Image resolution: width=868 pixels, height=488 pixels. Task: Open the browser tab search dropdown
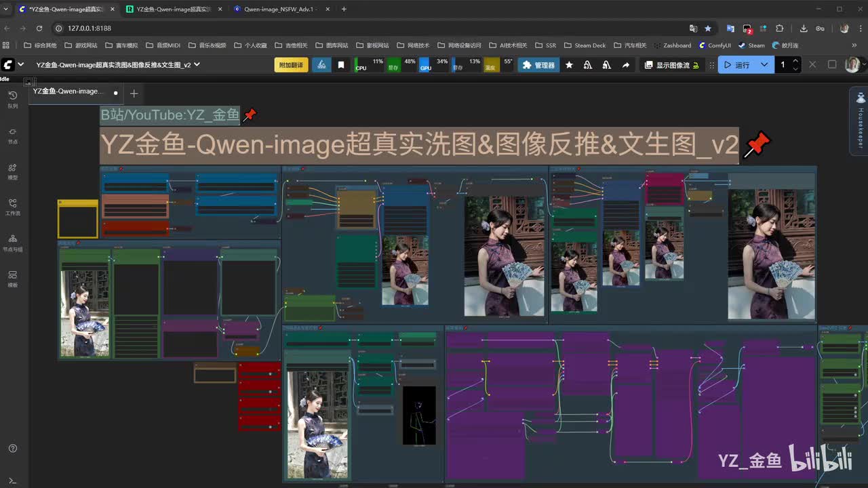click(6, 9)
